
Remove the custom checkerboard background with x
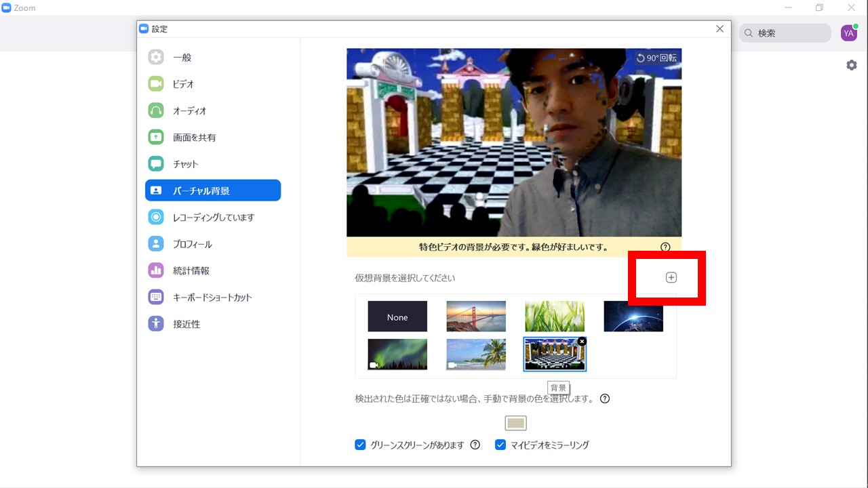(x=582, y=342)
